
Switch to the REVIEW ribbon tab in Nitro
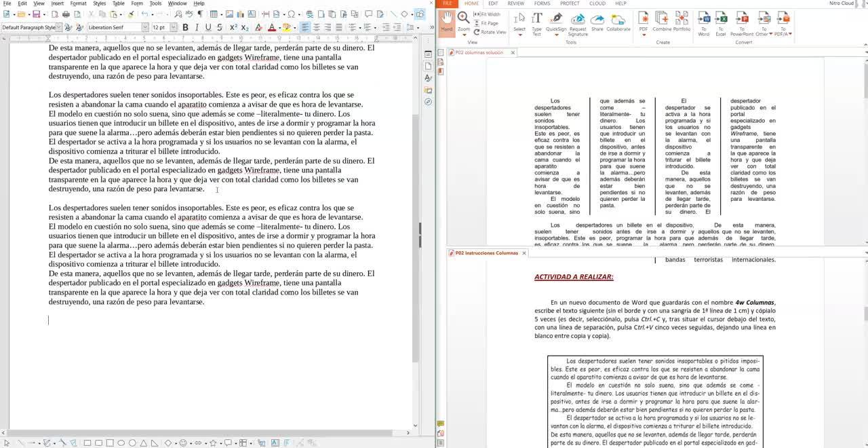(x=516, y=3)
